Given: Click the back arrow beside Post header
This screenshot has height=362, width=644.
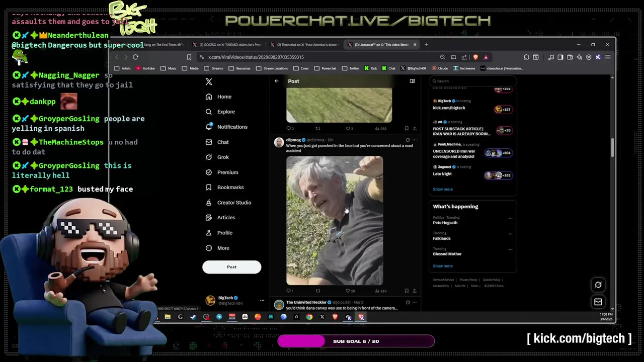Looking at the screenshot, I should tap(276, 81).
